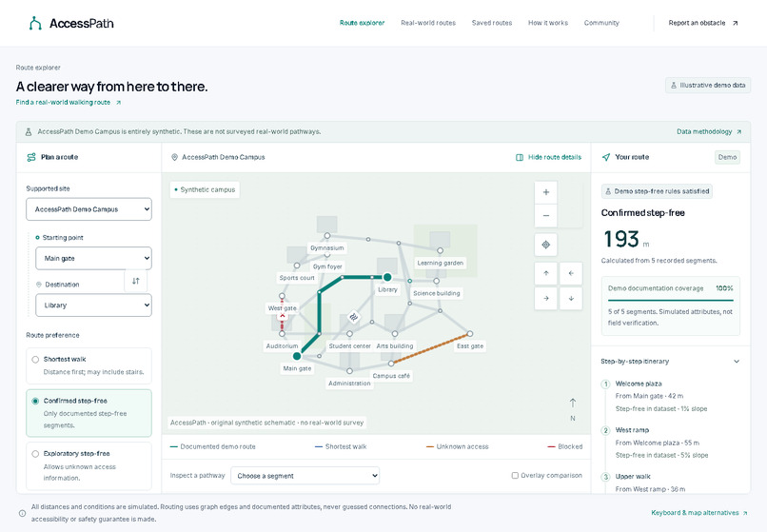Click the documentation coverage progress bar
Screen dimensions: 767x532
(671, 300)
